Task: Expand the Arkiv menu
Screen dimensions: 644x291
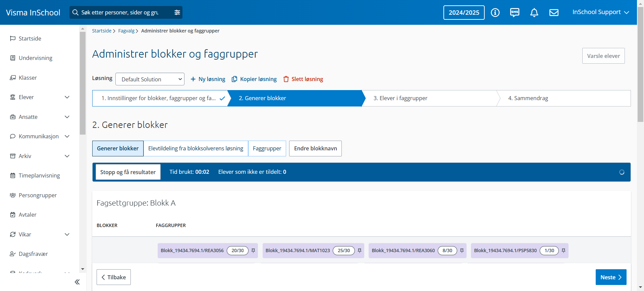Action: (x=67, y=156)
